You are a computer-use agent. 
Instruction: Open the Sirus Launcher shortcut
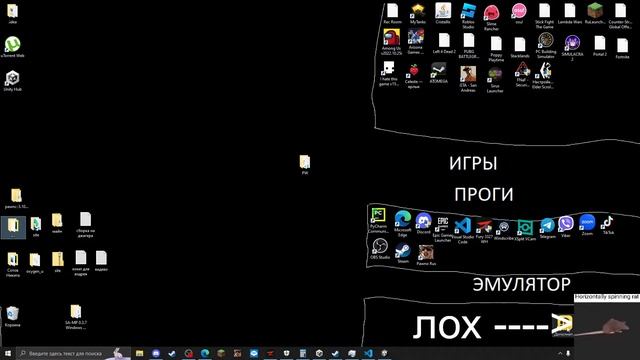coord(495,81)
